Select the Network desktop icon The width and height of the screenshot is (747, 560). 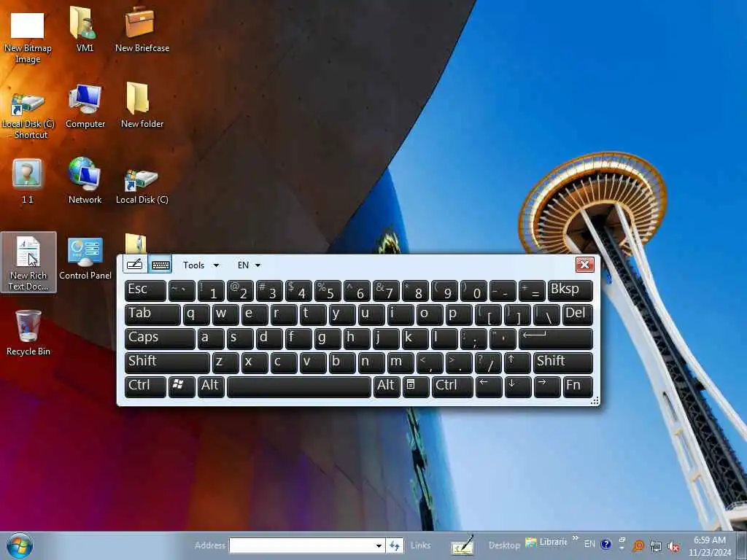coord(85,181)
